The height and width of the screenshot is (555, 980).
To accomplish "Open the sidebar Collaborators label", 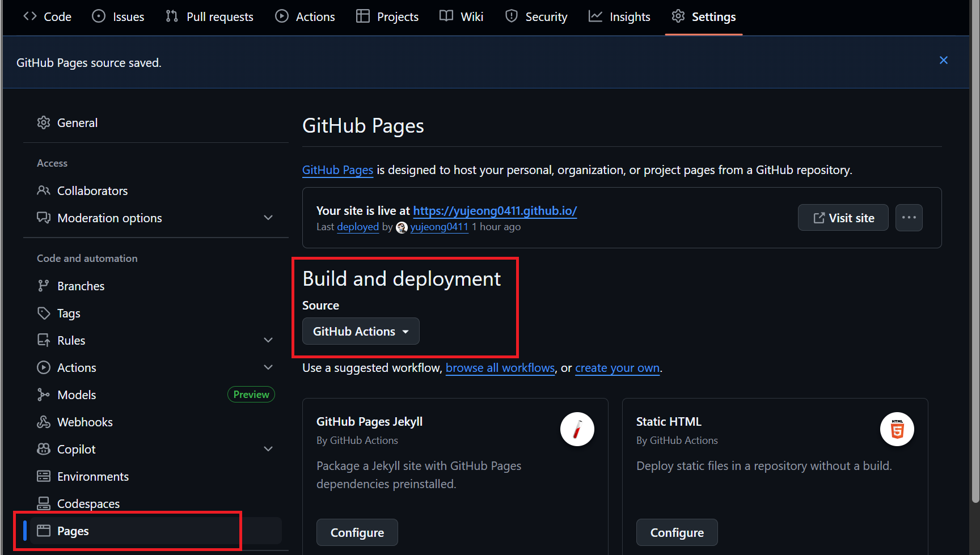I will click(92, 191).
